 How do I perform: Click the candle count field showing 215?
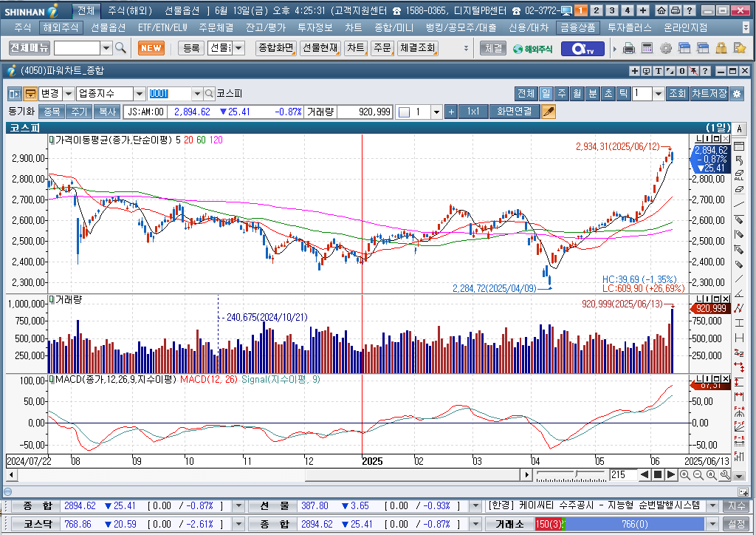623,474
